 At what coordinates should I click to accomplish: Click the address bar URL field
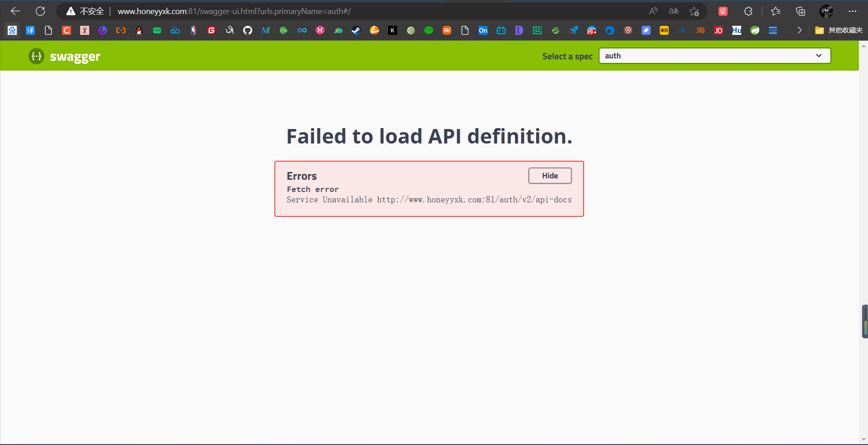point(380,11)
